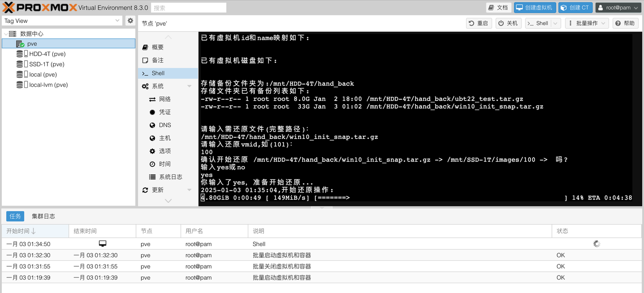
Task: Click the 搜索 search input field
Action: tap(188, 7)
